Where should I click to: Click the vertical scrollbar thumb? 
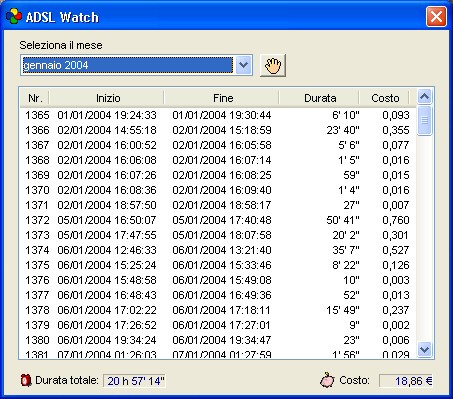tap(424, 120)
